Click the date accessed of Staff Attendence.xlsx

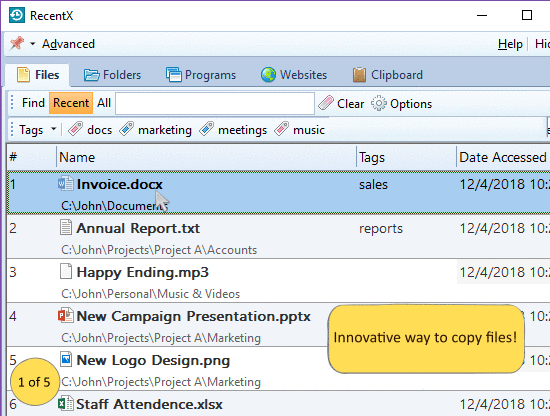point(504,404)
